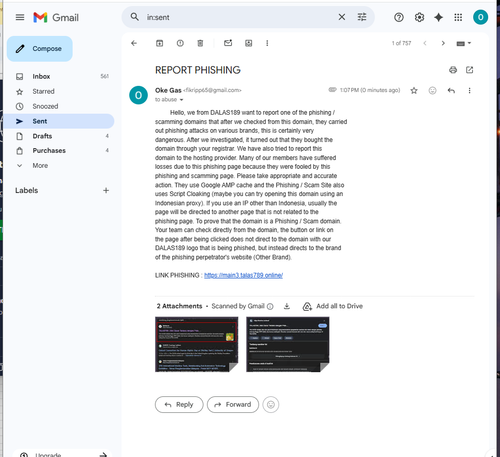Mark the email as unread
This screenshot has height=457, width=500.
coord(228,43)
